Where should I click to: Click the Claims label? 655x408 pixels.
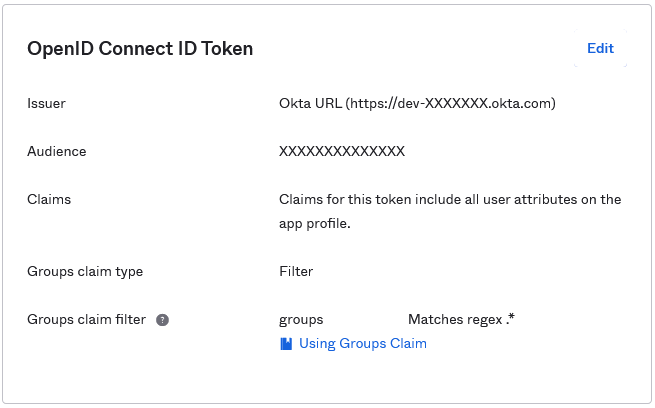point(49,199)
